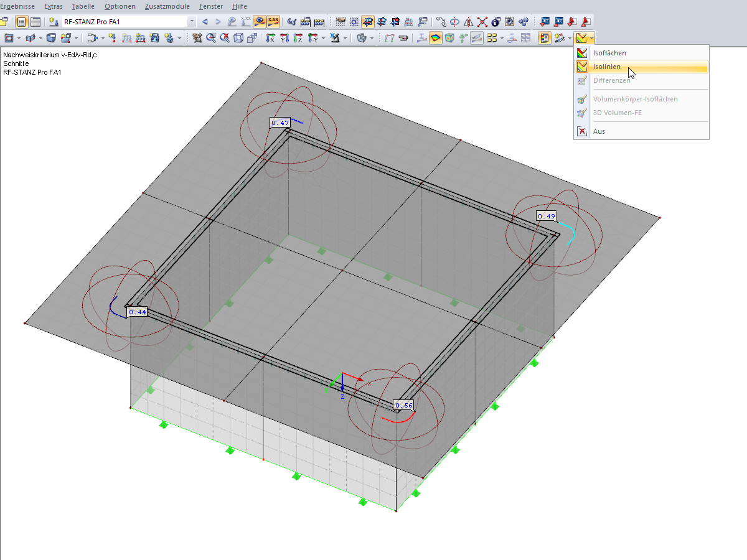Open the Tabelle menu
Viewport: 747px width, 560px height.
(x=84, y=6)
